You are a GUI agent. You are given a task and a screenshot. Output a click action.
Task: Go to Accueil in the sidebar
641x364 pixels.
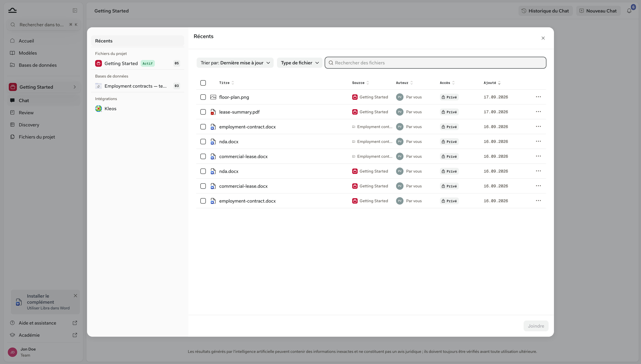pyautogui.click(x=44, y=41)
